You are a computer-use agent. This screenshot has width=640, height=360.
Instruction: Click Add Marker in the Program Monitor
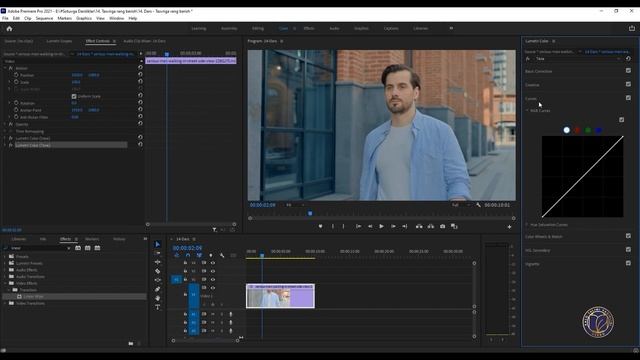[x=320, y=226]
